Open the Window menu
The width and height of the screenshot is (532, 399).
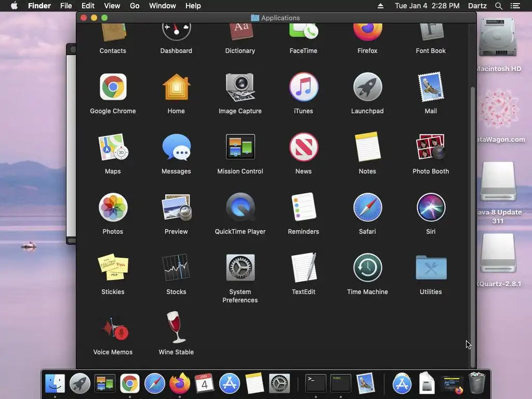pos(163,6)
